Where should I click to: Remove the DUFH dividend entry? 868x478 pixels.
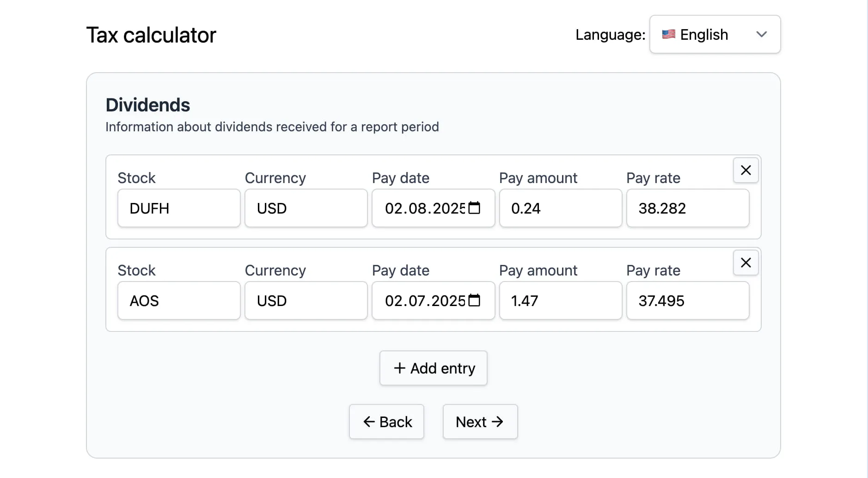point(745,170)
